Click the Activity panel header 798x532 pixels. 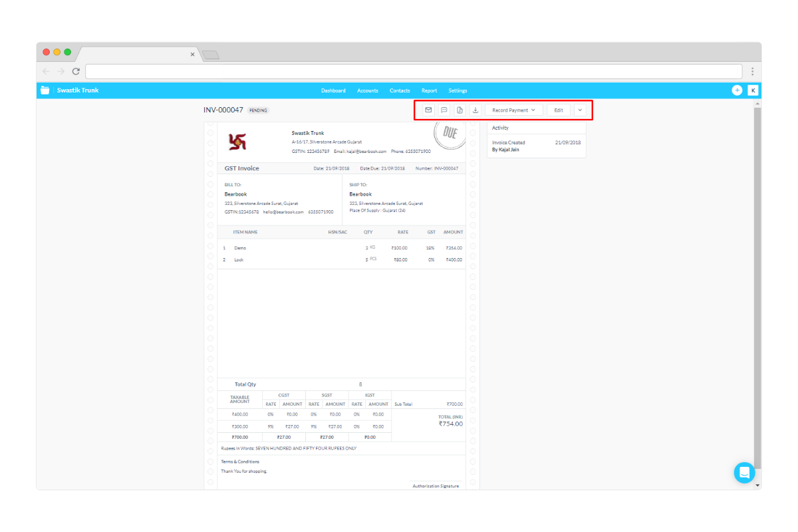pos(536,128)
